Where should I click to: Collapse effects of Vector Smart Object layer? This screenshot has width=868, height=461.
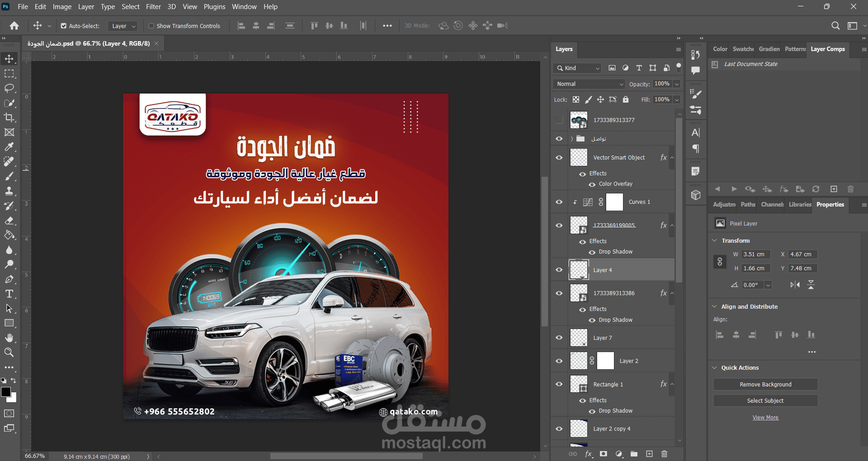coord(672,158)
